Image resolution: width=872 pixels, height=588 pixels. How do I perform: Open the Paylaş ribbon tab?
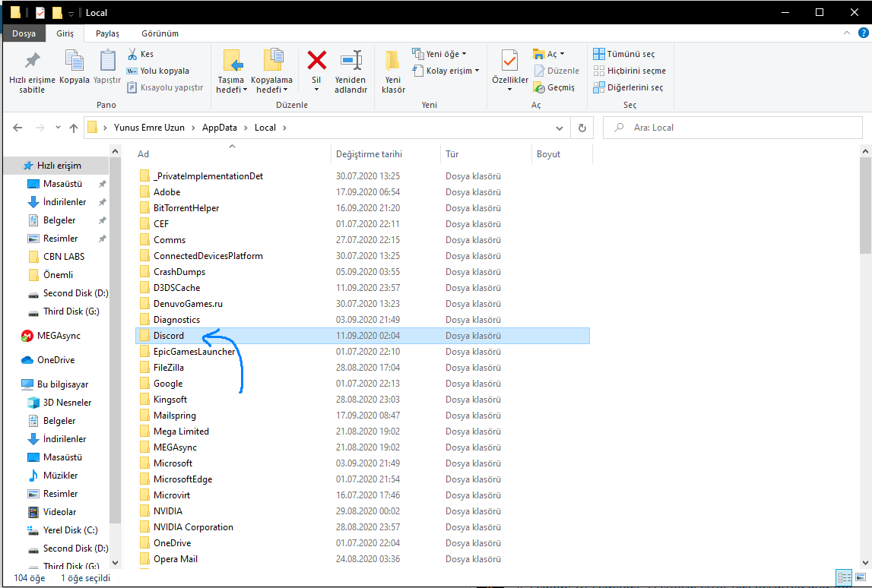tap(106, 33)
